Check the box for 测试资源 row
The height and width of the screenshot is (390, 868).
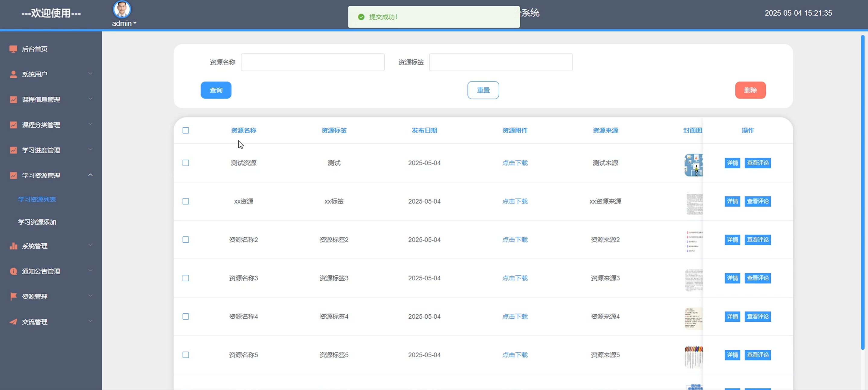point(186,163)
